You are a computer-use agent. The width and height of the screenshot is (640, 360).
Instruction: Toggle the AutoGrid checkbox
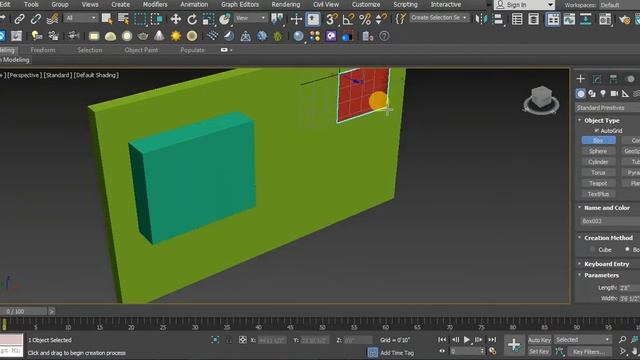597,131
